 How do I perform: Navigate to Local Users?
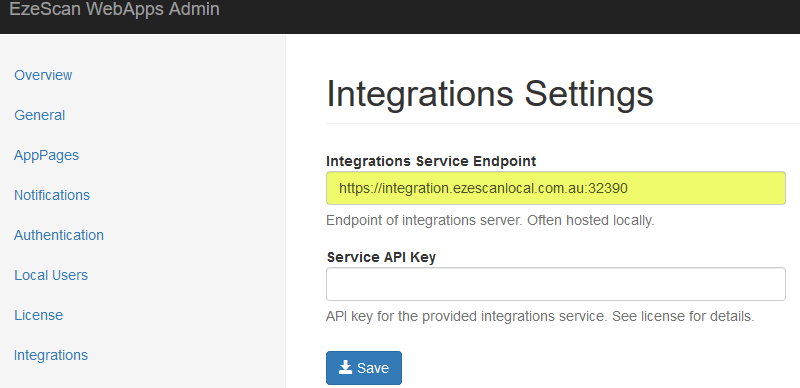coord(51,275)
